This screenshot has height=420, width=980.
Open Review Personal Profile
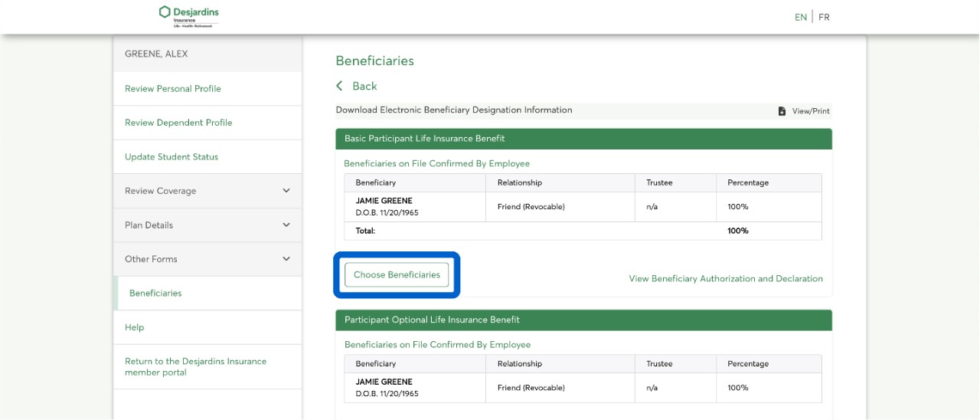click(x=173, y=89)
